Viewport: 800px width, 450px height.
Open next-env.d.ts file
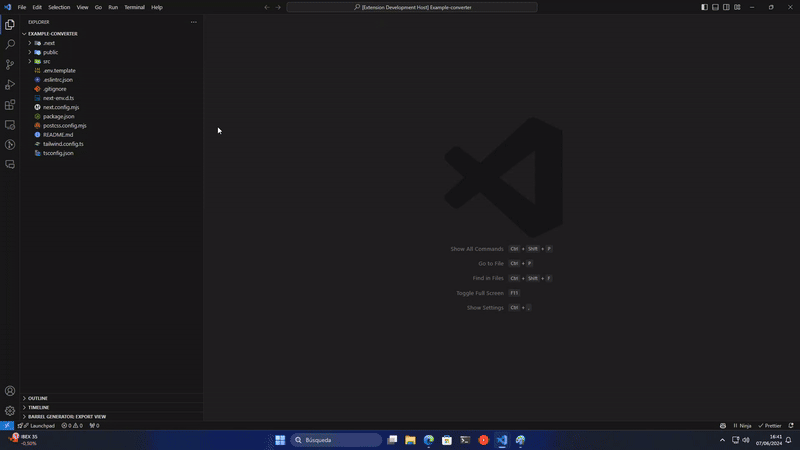tap(58, 98)
